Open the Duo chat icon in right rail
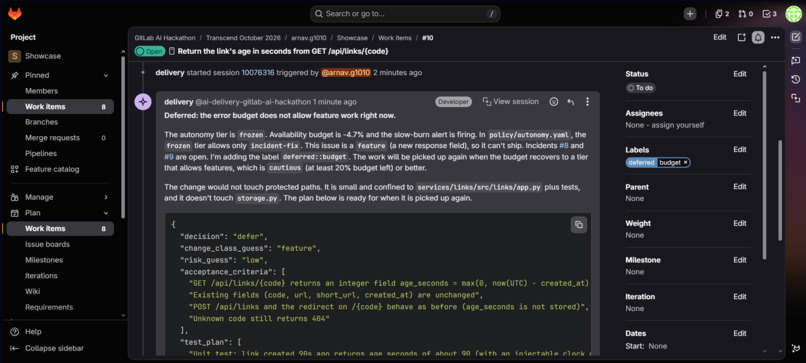The image size is (806, 363). click(795, 60)
